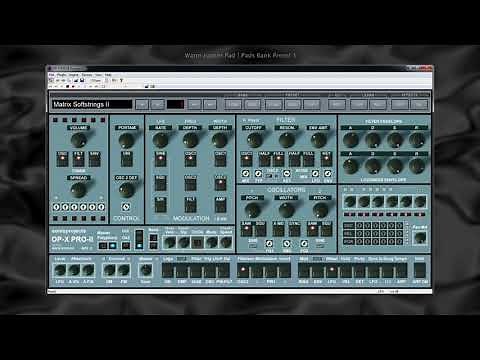Click the MODULATION section label

click(x=191, y=219)
